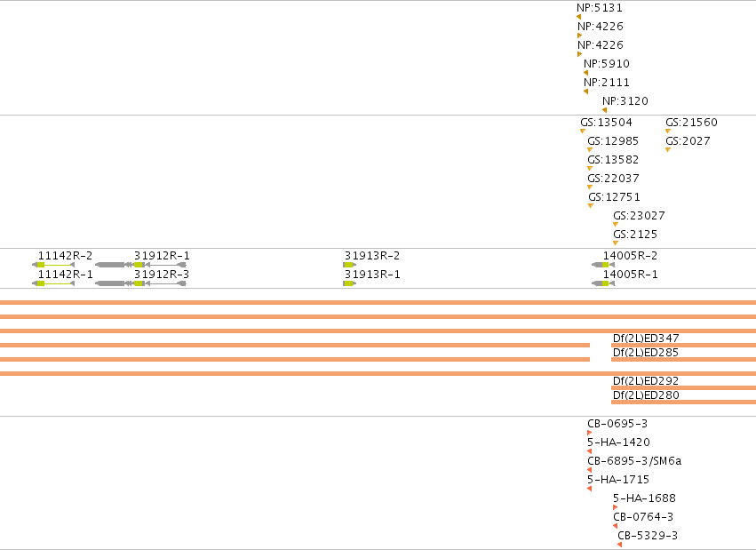Click the red arrow under CB-0695-3
756x550 pixels.
point(589,433)
